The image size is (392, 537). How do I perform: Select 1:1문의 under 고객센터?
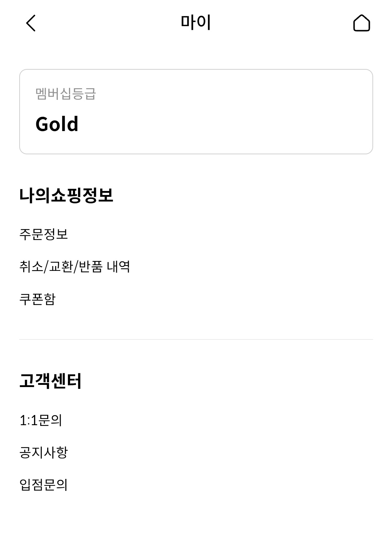point(41,420)
